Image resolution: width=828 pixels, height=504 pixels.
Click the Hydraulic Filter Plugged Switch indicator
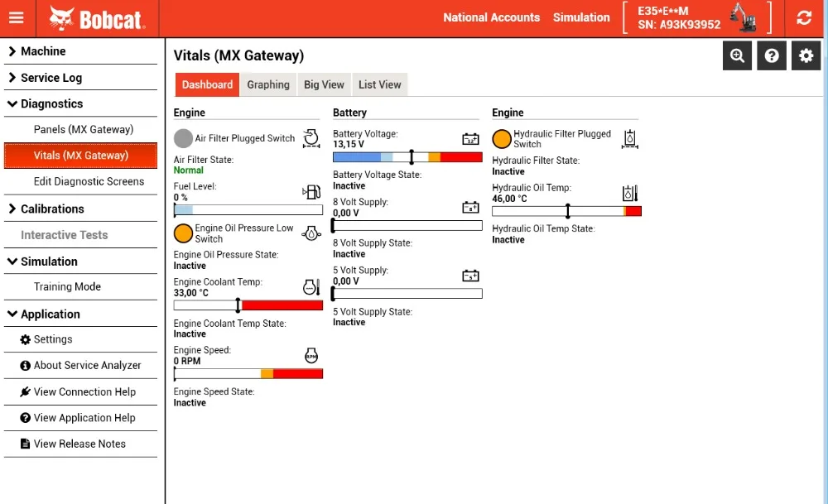coord(502,139)
